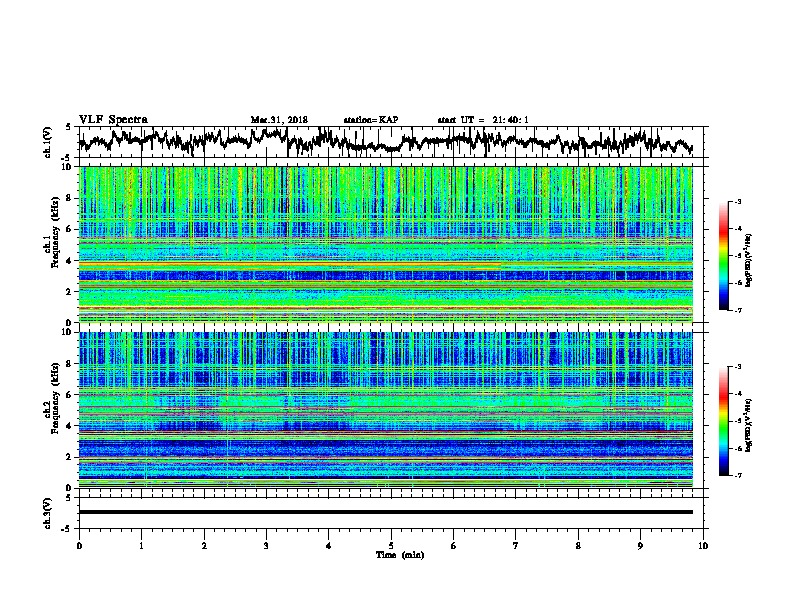Viewport: 792px width, 612px height.
Task: Click the "2" kHz tick on ch.1 spectrogram
Action: [x=70, y=291]
